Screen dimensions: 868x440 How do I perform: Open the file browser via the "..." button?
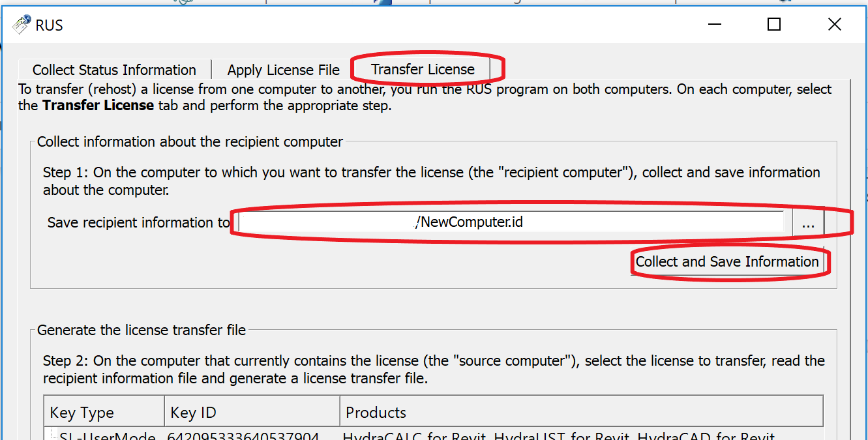click(x=808, y=222)
